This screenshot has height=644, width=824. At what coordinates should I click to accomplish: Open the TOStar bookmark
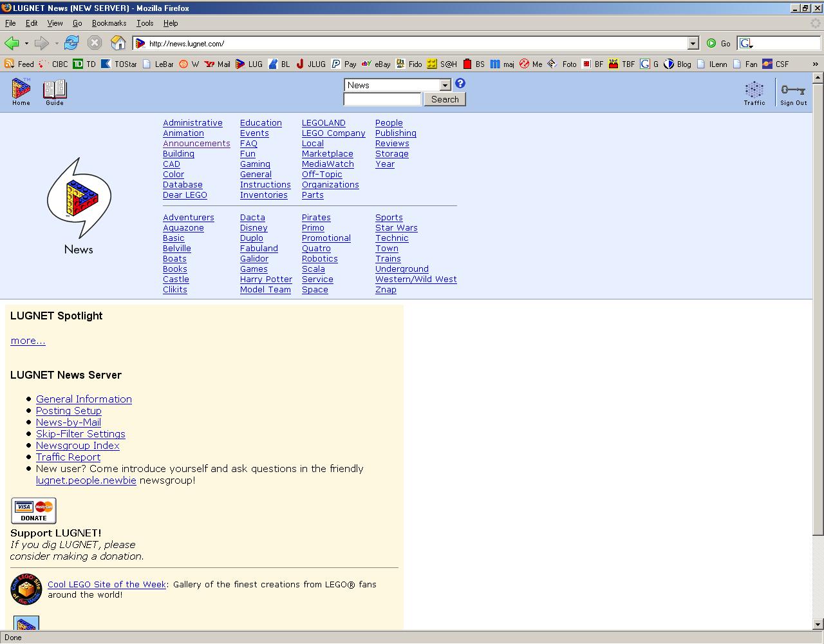pos(119,64)
